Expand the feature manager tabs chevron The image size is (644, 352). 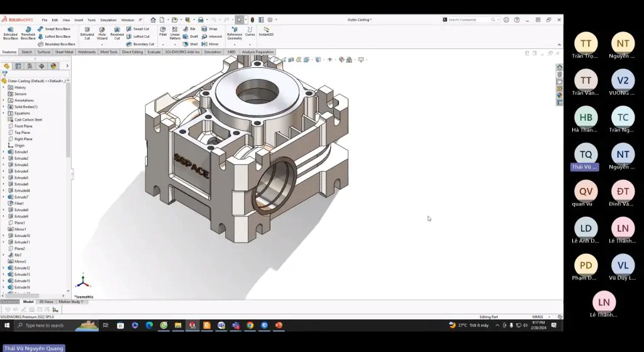pyautogui.click(x=67, y=66)
